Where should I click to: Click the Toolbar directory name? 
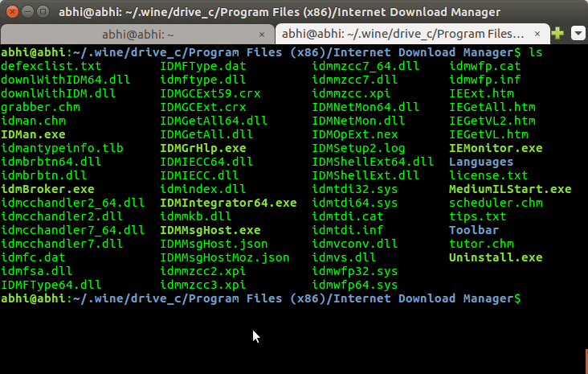[x=475, y=230]
